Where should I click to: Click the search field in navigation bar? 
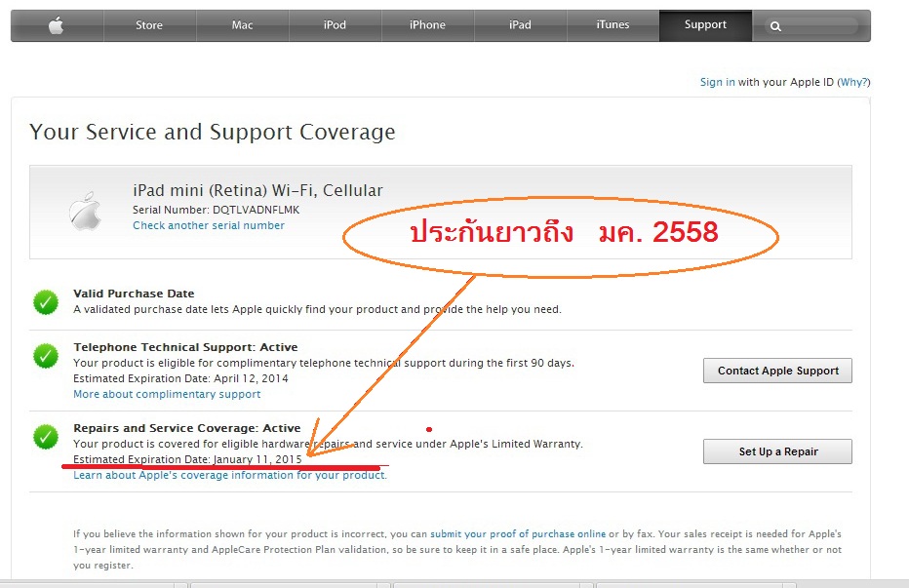811,26
